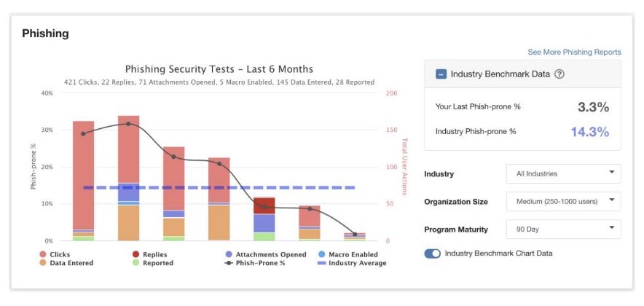Screen dimensions: 644x306
Task: Click the Industry Benchmark help question mark
Action: pos(559,74)
